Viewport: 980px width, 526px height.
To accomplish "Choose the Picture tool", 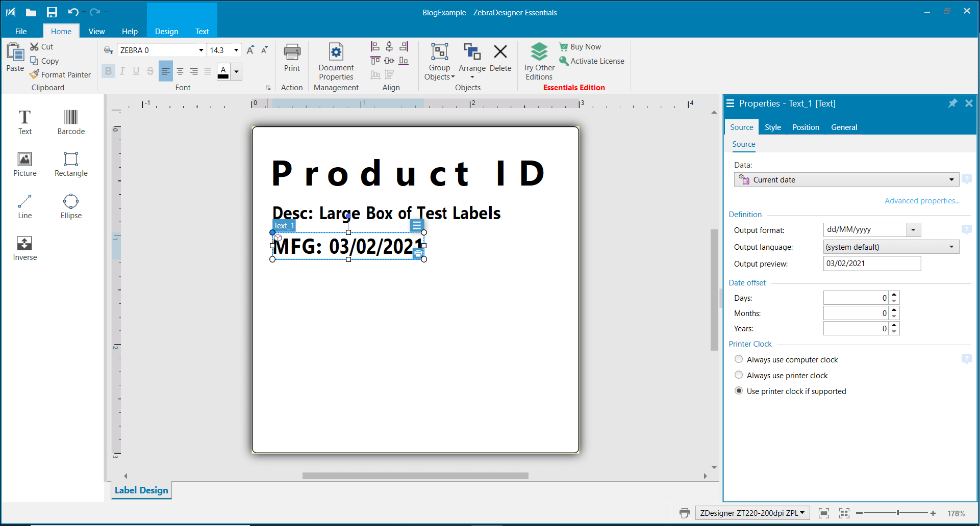I will pyautogui.click(x=24, y=164).
